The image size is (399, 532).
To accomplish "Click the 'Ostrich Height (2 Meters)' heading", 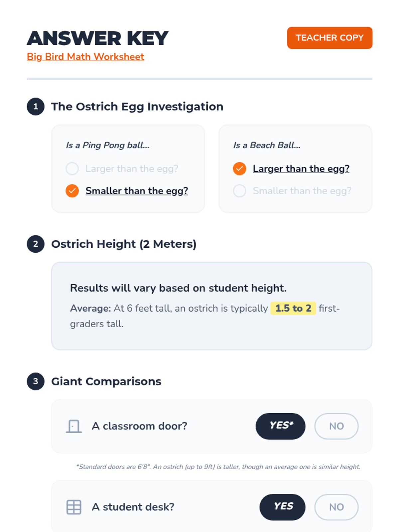I will tap(124, 244).
